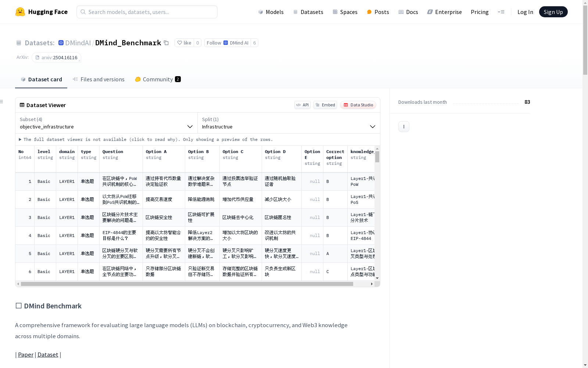Click the Sign Up button

[553, 12]
